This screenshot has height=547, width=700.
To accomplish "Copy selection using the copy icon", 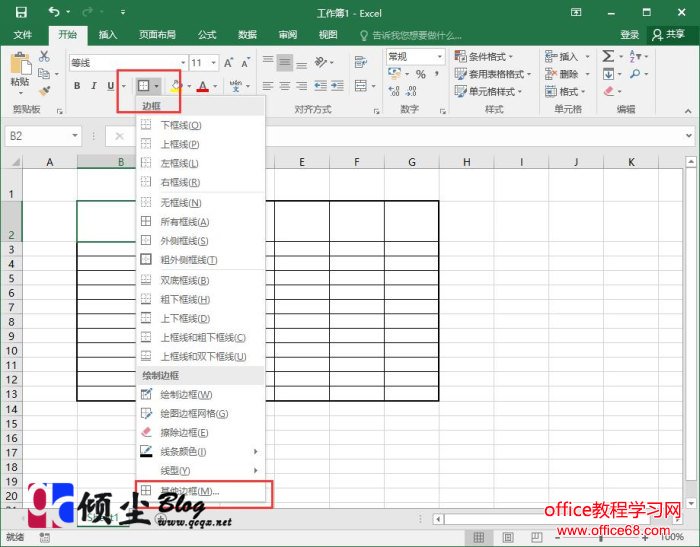I will 44,74.
